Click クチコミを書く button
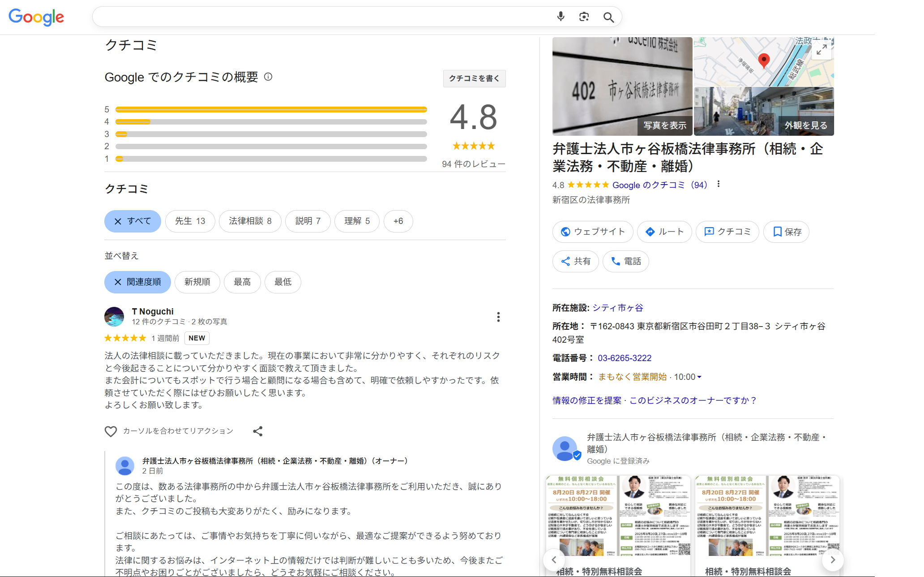 pos(474,78)
